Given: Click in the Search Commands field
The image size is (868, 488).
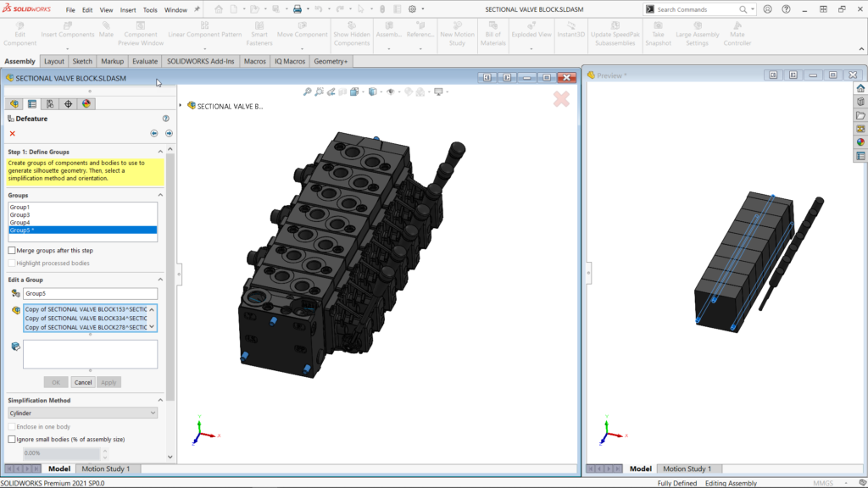Looking at the screenshot, I should 697,9.
